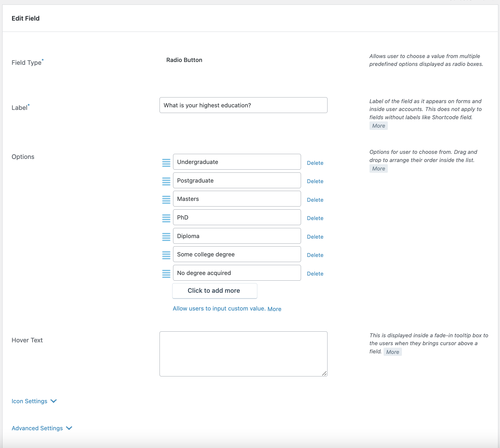Viewport: 500px width, 448px height.
Task: Select the field Label input box
Action: pos(243,105)
